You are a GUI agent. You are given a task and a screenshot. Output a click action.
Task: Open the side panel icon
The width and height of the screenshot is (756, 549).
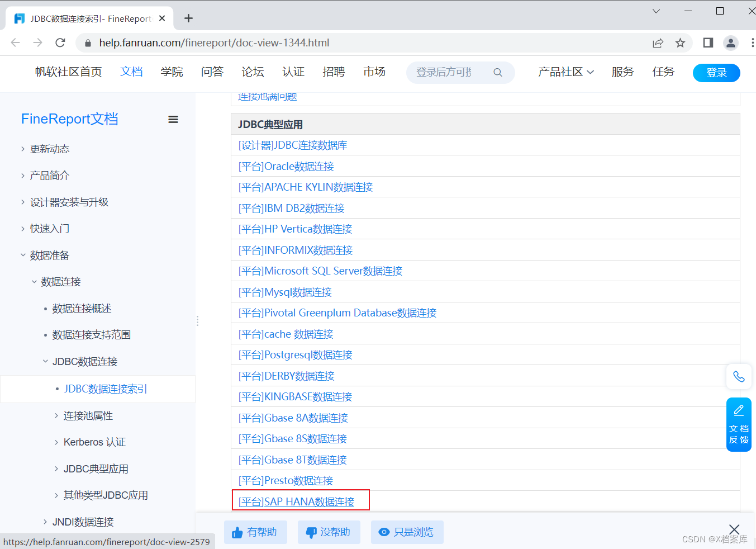(708, 42)
